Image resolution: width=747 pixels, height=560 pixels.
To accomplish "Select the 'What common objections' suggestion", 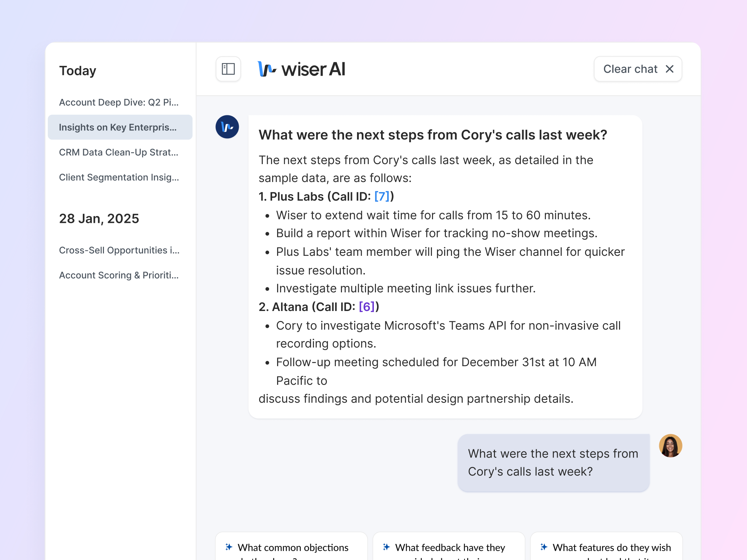I will 291,546.
